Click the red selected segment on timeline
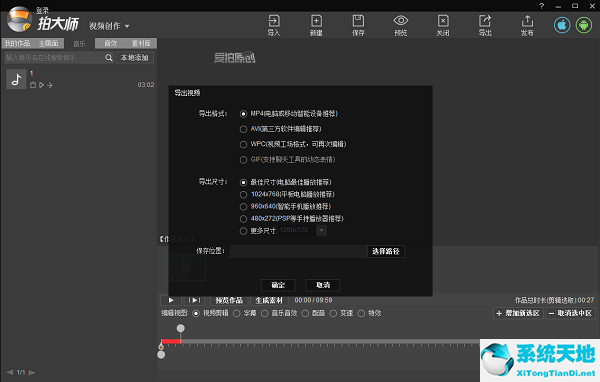 pos(171,341)
